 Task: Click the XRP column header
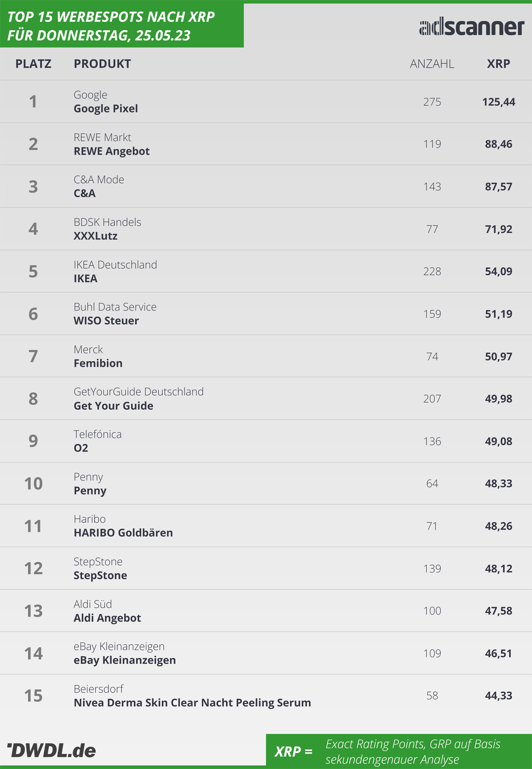click(498, 64)
